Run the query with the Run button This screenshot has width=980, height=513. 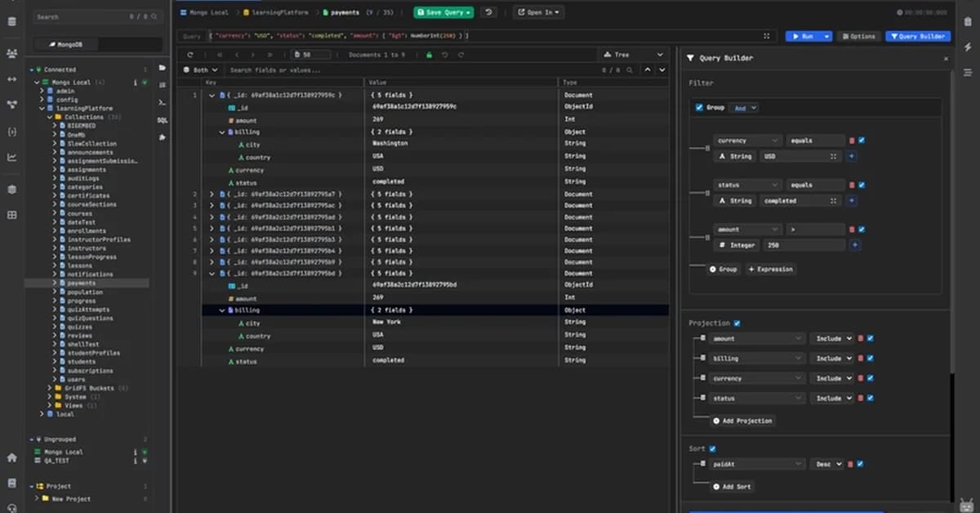coord(804,36)
